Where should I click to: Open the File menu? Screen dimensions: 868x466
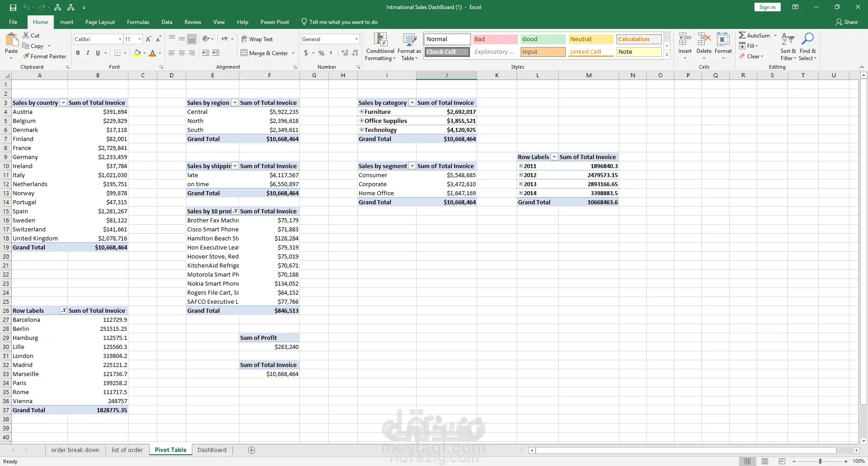tap(13, 22)
